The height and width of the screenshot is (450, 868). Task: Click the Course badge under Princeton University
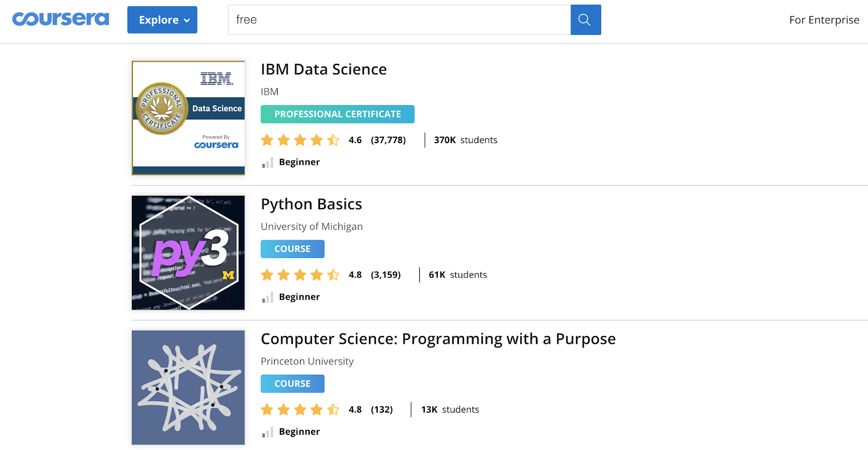(292, 384)
